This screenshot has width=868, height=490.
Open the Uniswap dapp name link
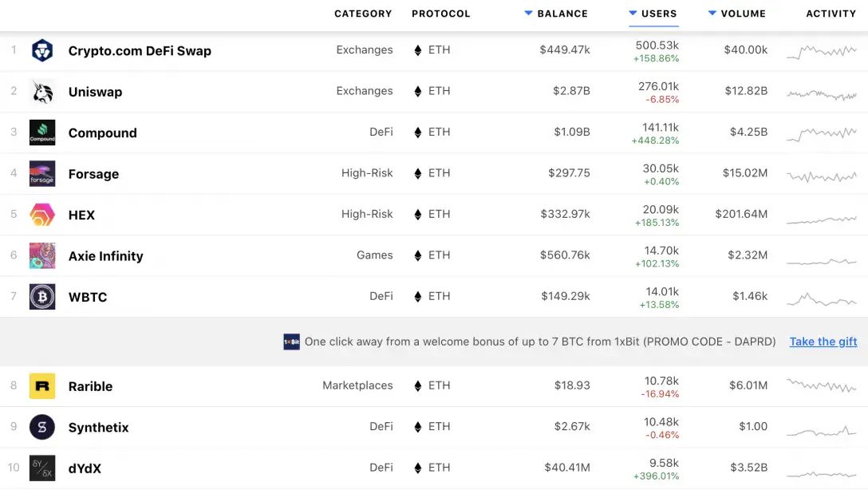pos(95,92)
